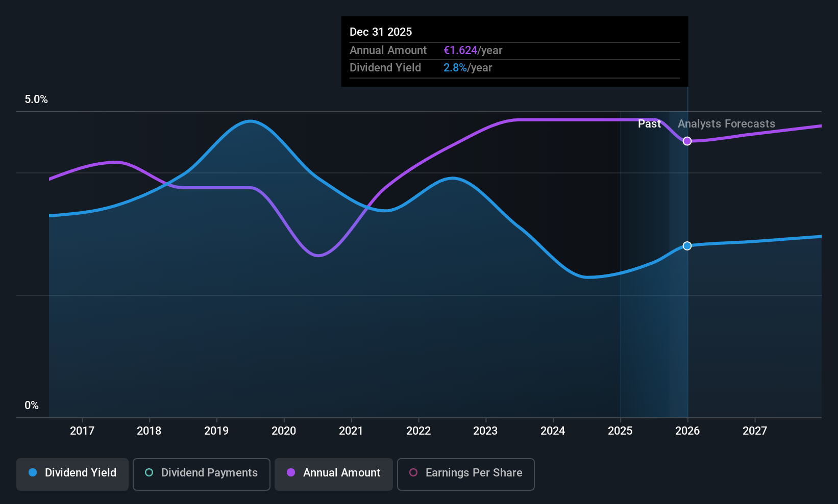The height and width of the screenshot is (504, 838).
Task: Show the Earnings Per Share series
Action: [465, 474]
